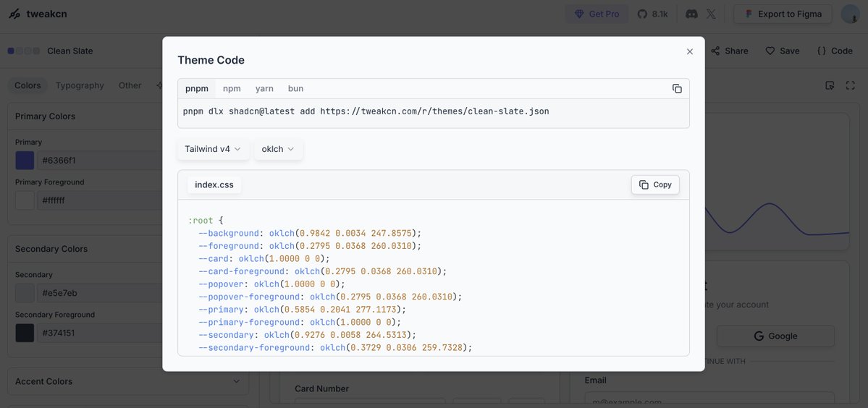Select the Other tab
The image size is (868, 408).
point(130,85)
